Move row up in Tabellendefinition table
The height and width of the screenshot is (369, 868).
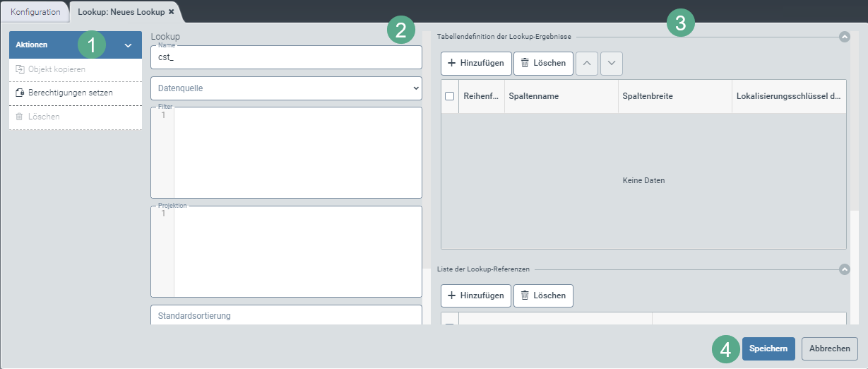click(587, 63)
